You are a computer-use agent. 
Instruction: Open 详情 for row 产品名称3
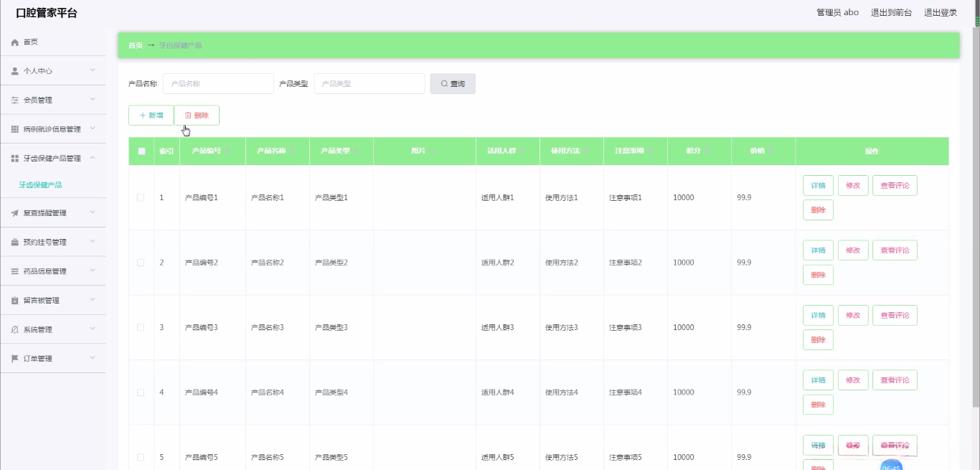(x=818, y=316)
